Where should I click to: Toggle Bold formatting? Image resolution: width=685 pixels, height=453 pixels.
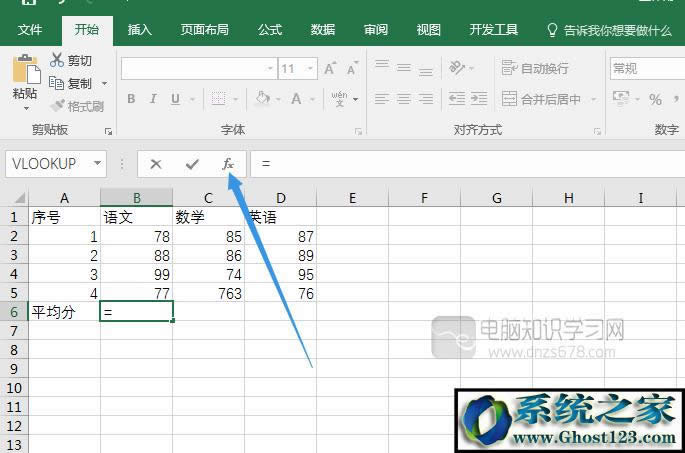click(x=131, y=99)
